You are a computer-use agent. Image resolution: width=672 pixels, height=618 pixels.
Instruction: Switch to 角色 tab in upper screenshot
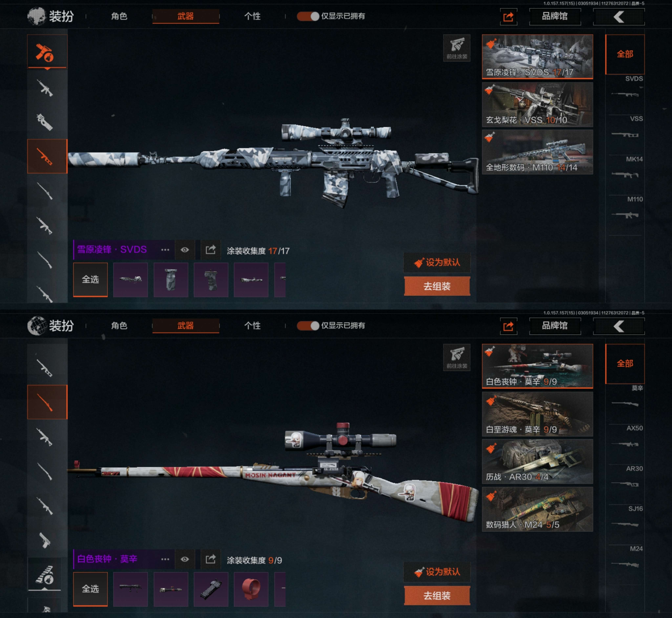[x=119, y=16]
